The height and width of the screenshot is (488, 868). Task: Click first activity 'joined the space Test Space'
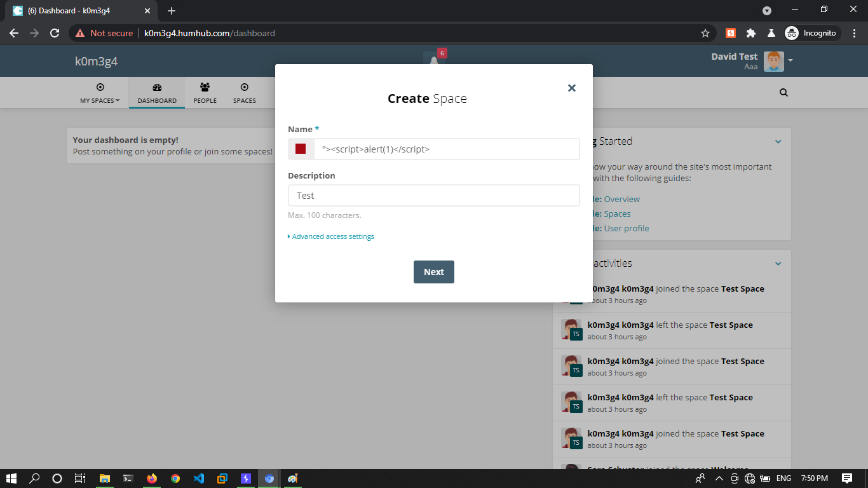pyautogui.click(x=675, y=288)
